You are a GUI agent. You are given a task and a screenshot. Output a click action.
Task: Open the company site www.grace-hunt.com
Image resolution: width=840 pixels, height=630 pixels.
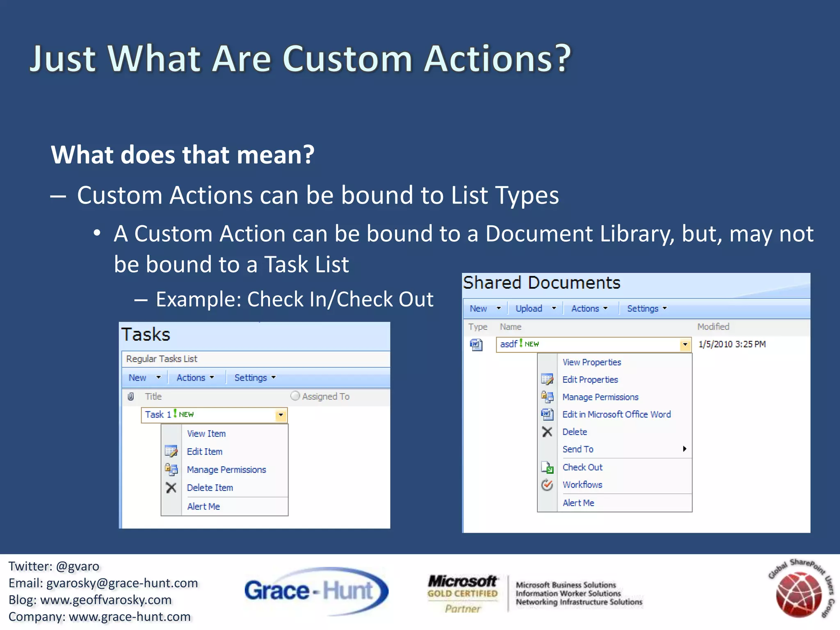(130, 616)
